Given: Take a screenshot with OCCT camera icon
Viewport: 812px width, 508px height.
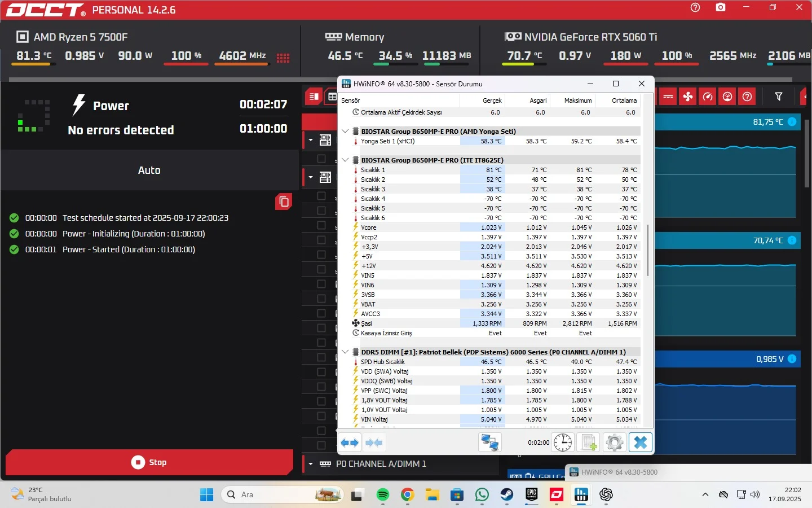Looking at the screenshot, I should (x=721, y=8).
